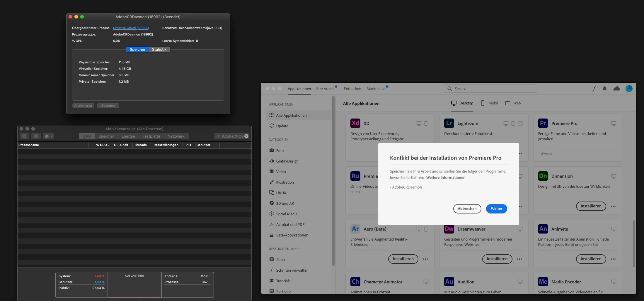Viewport: 644px width, 301px height.
Task: Open Creative Cloud (18988) parent process link
Action: point(131,28)
